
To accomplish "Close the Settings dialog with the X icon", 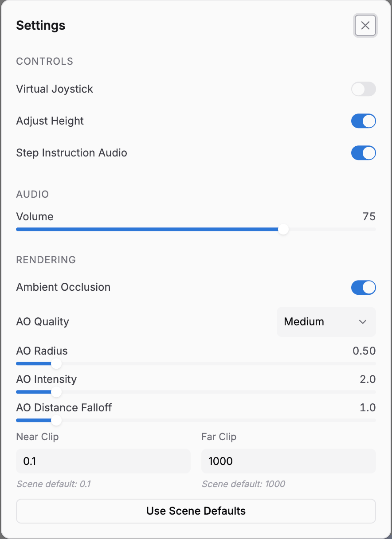I will point(365,25).
